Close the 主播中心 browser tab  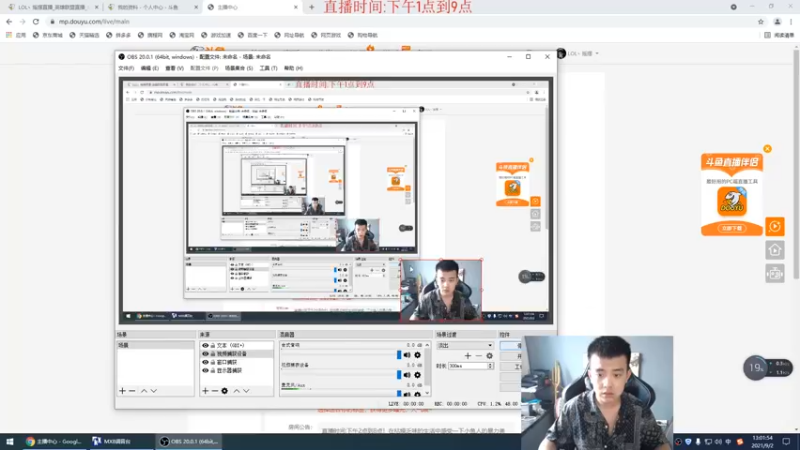click(x=295, y=7)
